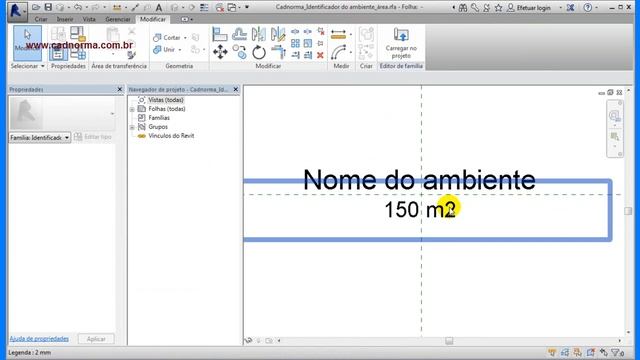
Task: Close the Propriedades panel
Action: point(120,89)
